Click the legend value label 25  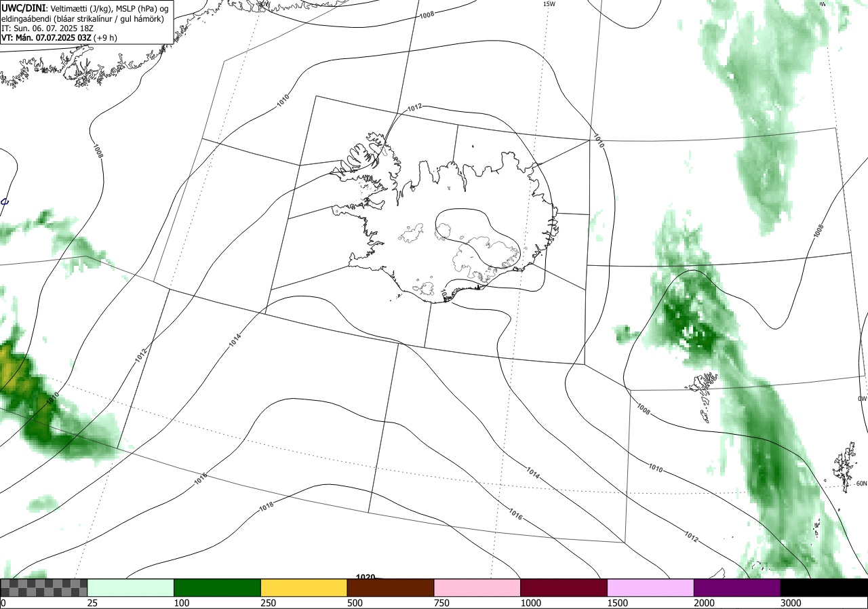click(93, 603)
